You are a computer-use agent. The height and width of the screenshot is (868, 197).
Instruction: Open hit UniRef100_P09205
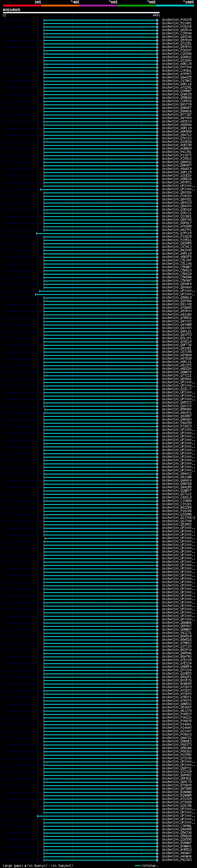point(176,20)
